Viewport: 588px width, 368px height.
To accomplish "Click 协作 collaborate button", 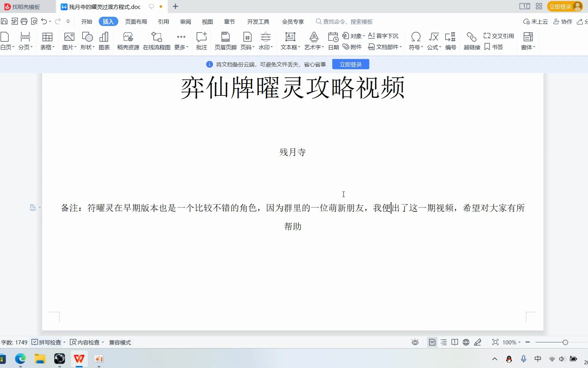I will 563,21.
